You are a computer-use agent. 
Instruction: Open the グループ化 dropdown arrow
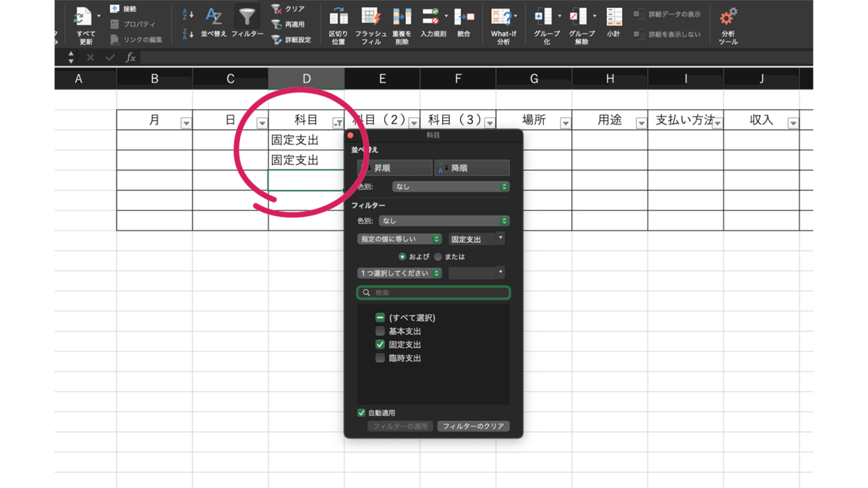point(559,15)
